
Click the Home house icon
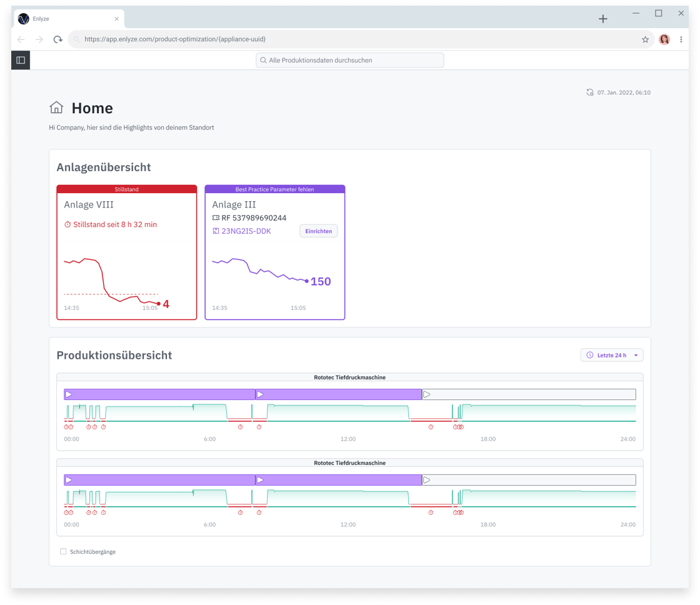(x=56, y=107)
